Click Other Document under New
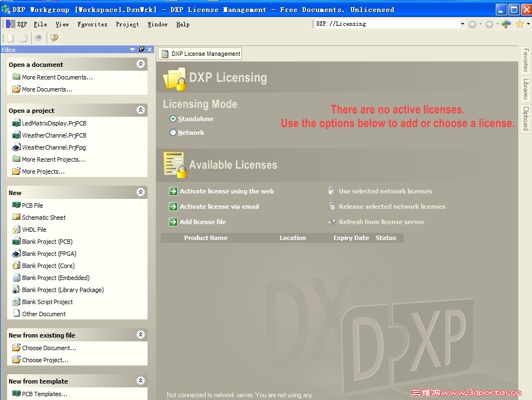The width and height of the screenshot is (532, 400). pos(44,314)
